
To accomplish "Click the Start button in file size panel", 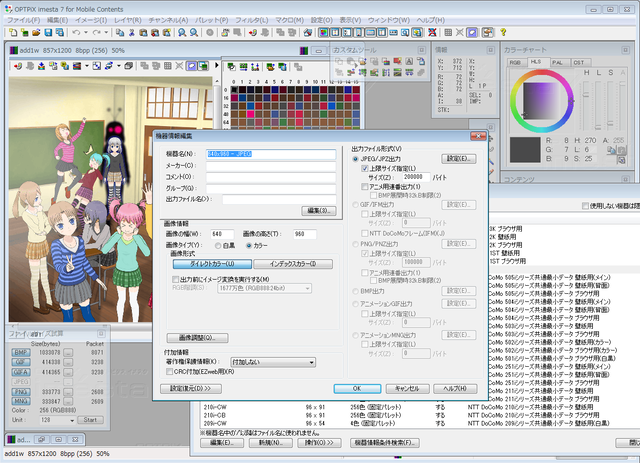I will pos(90,420).
